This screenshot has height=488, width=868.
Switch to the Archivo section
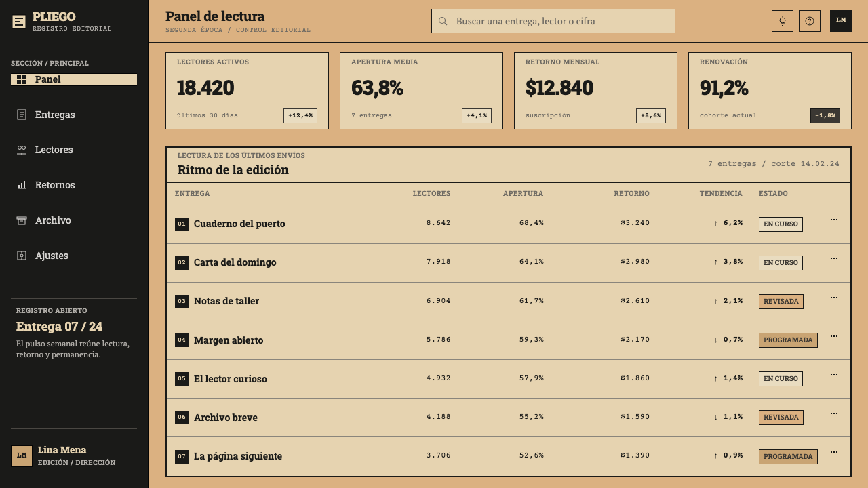tap(74, 220)
